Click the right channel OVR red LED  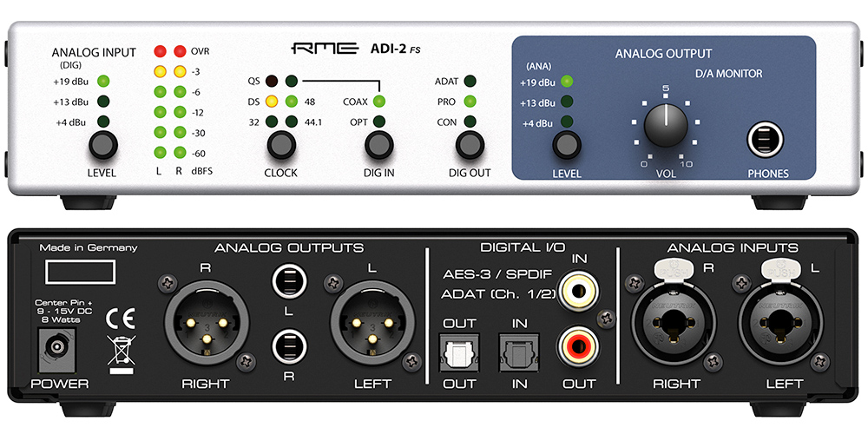180,51
